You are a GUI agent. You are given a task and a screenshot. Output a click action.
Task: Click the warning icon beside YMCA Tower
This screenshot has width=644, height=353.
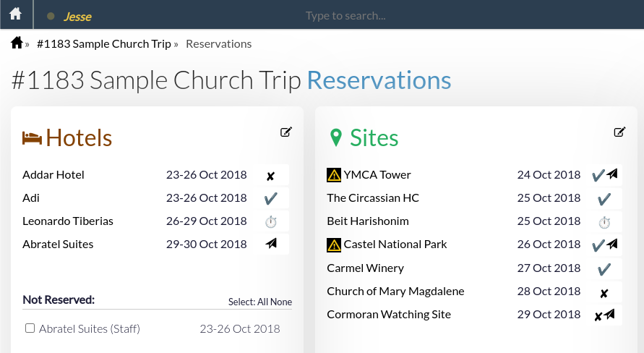pyautogui.click(x=334, y=175)
